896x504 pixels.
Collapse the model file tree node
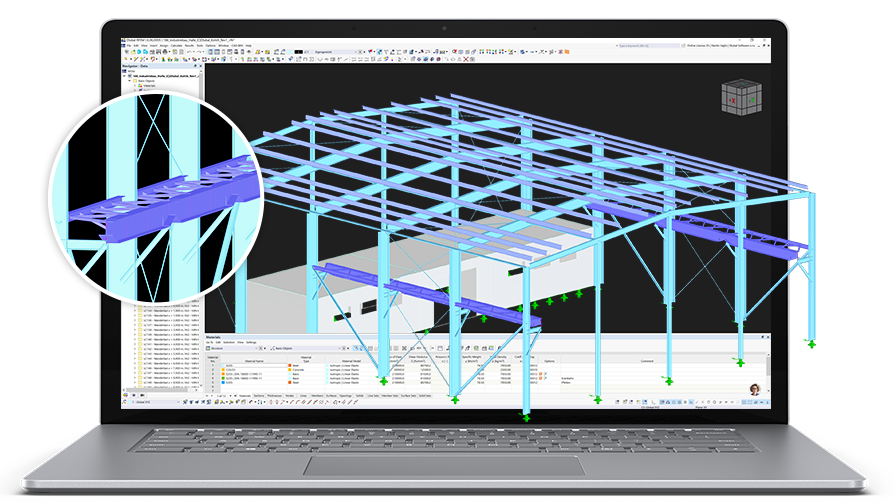(124, 76)
